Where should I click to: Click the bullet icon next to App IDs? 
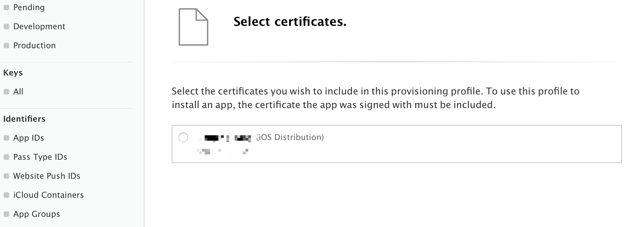point(6,138)
